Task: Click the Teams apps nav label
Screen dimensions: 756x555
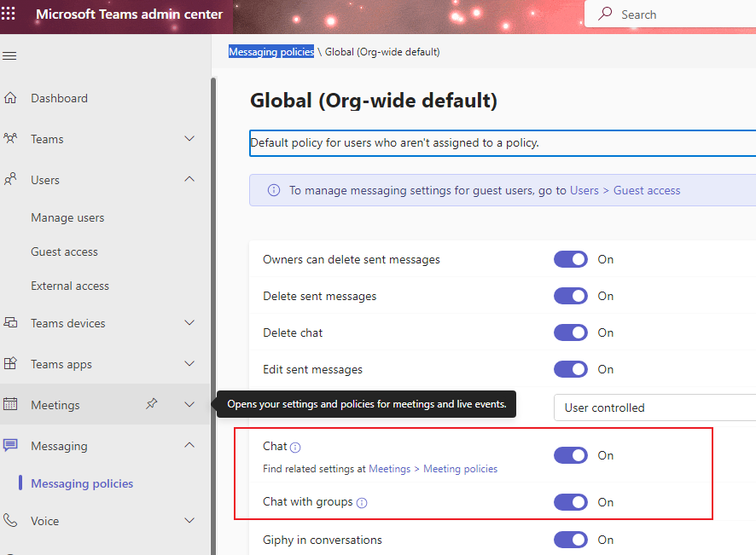Action: coord(61,365)
